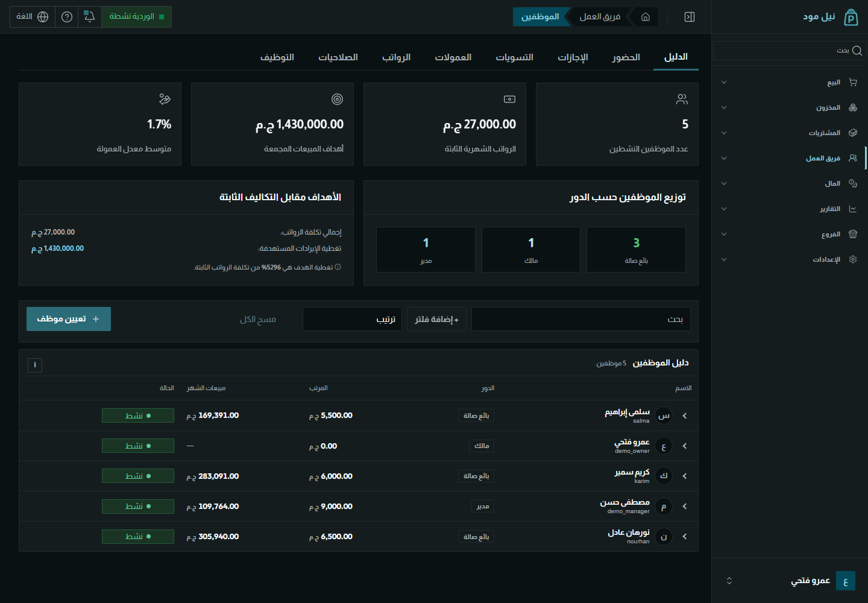Click فريق العمل in the breadcrumb
This screenshot has width=868, height=603.
[600, 17]
